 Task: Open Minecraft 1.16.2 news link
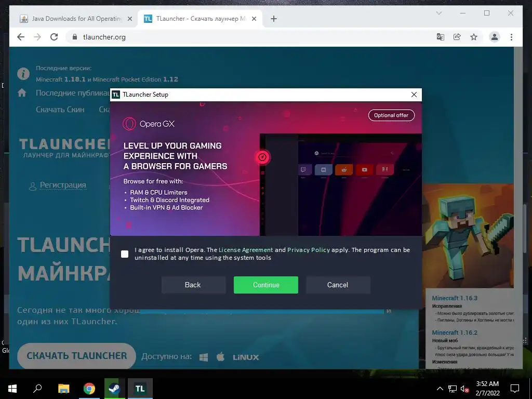455,332
